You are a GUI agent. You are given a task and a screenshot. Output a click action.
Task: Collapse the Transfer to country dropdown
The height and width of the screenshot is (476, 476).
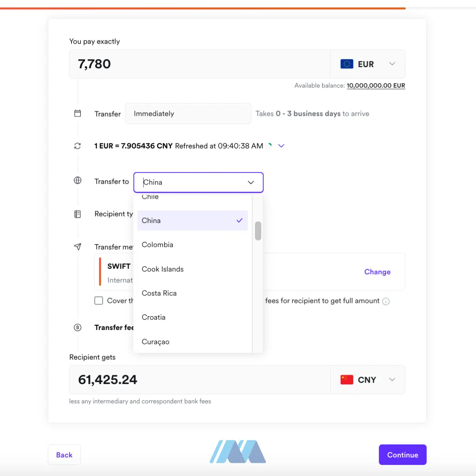[x=251, y=182]
